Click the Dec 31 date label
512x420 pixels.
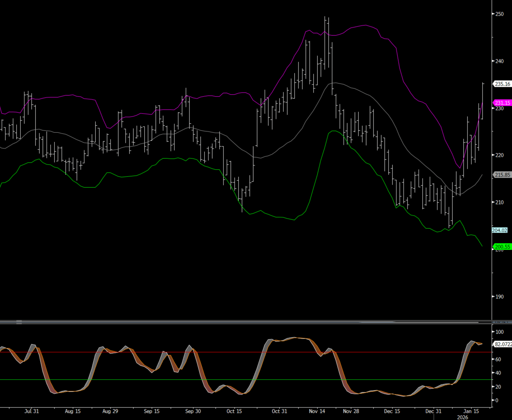(433, 411)
